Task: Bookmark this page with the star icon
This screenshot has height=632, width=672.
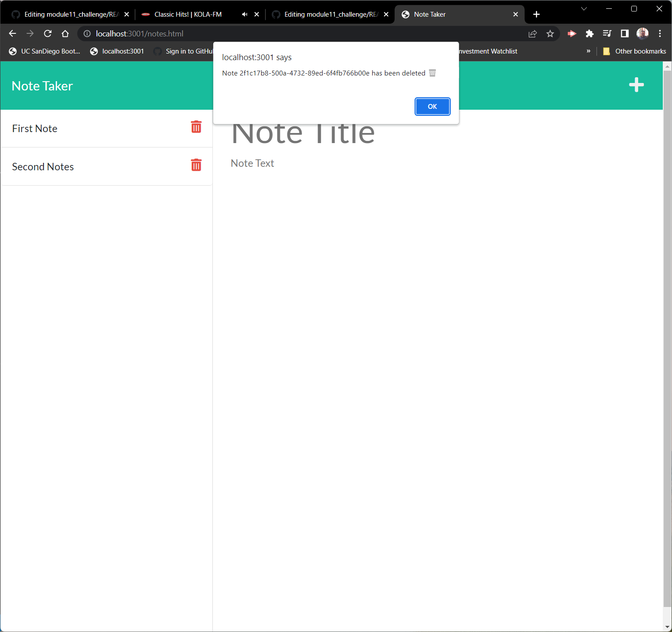Action: coord(550,33)
